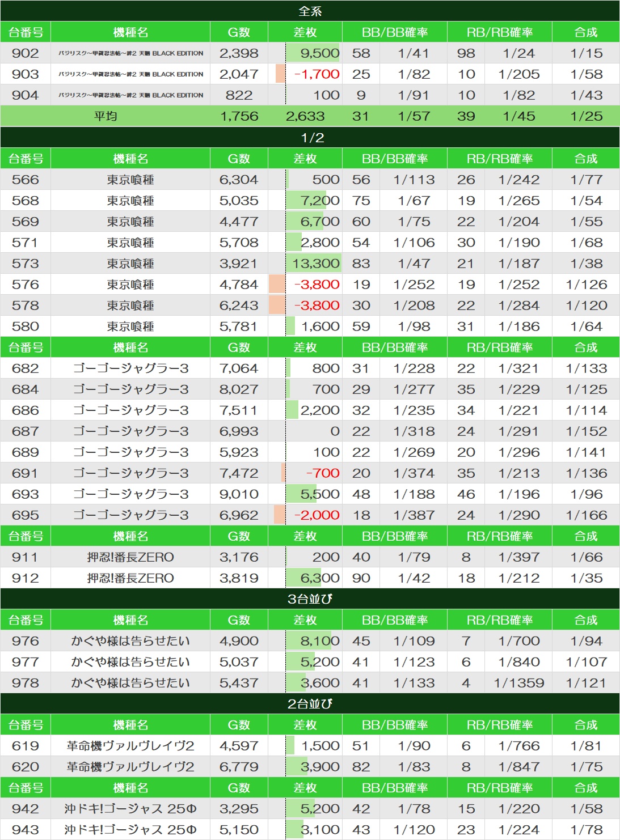The image size is (620, 840).
Task: Click the 1/47 BB rate for machine 573
Action: 414,264
